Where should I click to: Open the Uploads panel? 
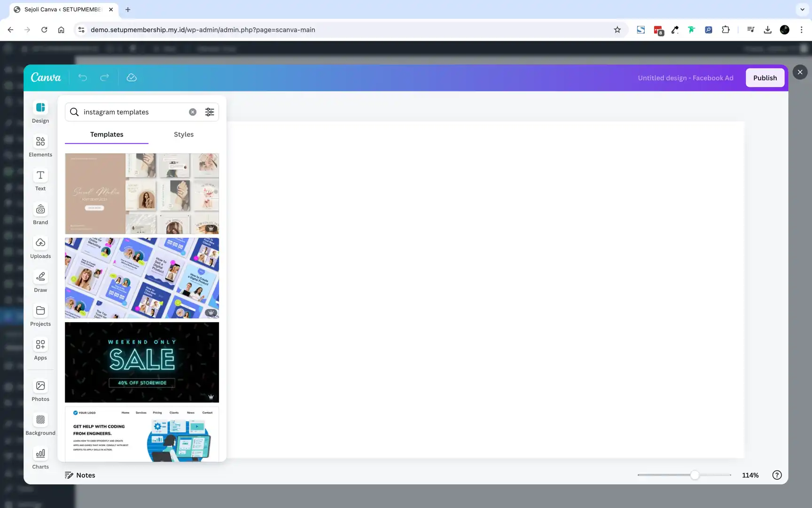point(40,247)
